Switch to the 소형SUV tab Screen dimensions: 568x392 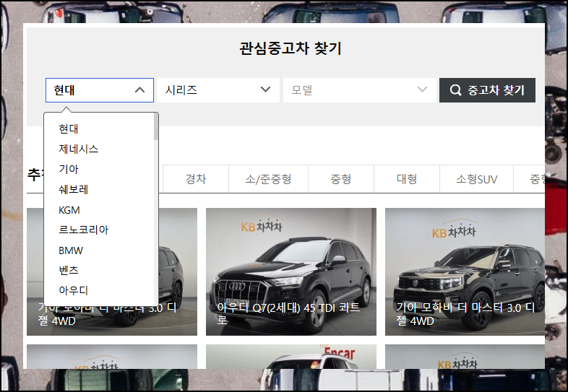(x=477, y=179)
